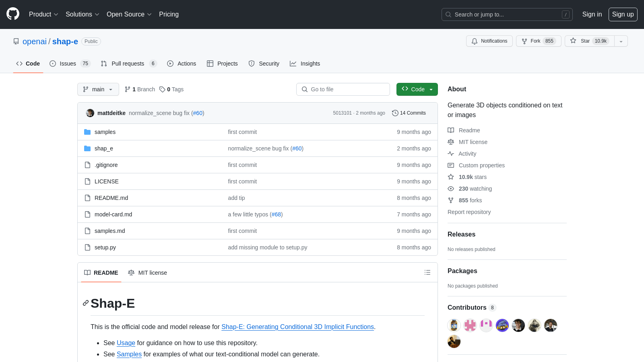Click the pulse icon beside Activity

[x=451, y=154]
